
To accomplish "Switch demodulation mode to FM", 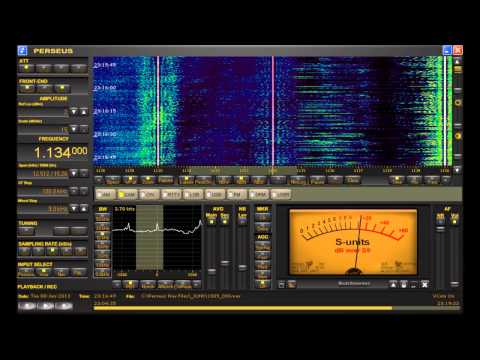I will [x=237, y=194].
